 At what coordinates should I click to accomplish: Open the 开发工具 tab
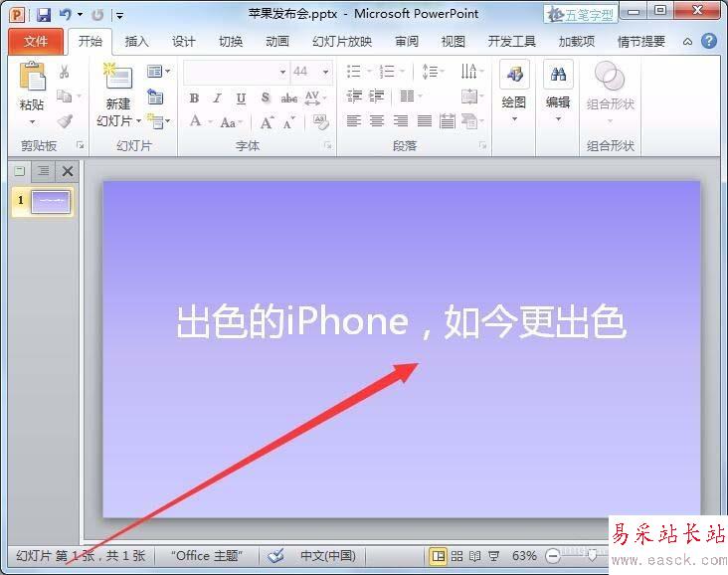(x=511, y=42)
